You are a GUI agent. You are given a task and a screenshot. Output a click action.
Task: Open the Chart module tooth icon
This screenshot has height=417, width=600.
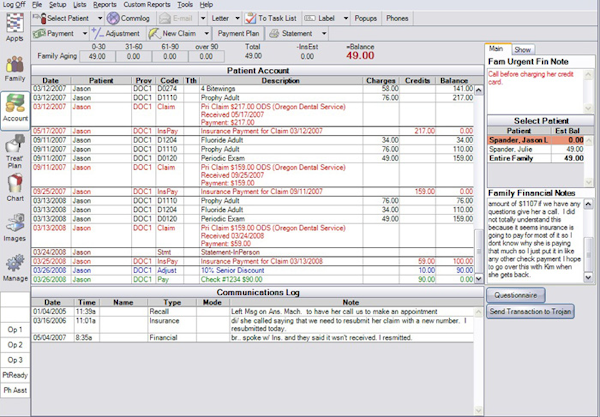15,184
